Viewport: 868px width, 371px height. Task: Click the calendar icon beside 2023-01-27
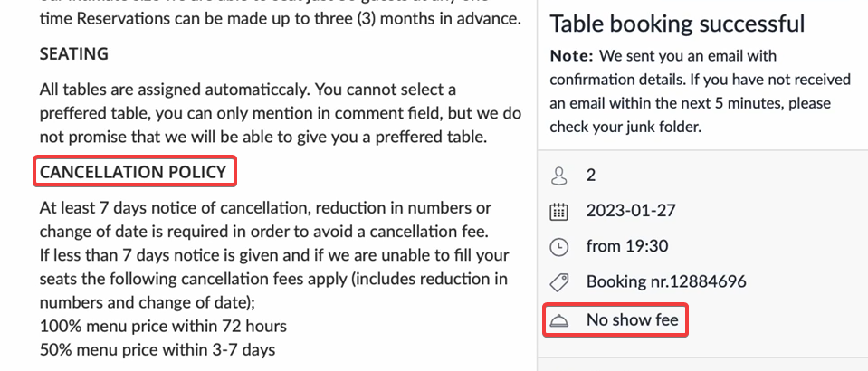coord(559,212)
